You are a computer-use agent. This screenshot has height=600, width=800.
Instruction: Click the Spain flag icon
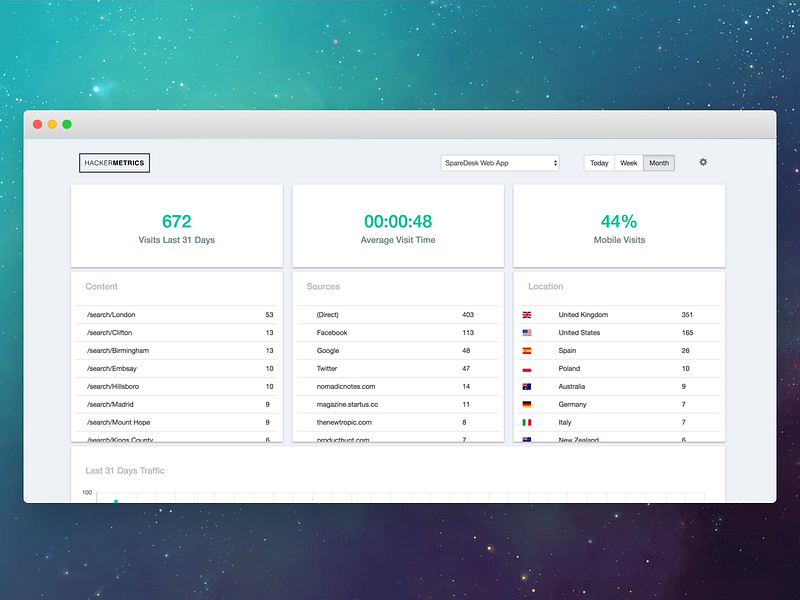coord(526,350)
